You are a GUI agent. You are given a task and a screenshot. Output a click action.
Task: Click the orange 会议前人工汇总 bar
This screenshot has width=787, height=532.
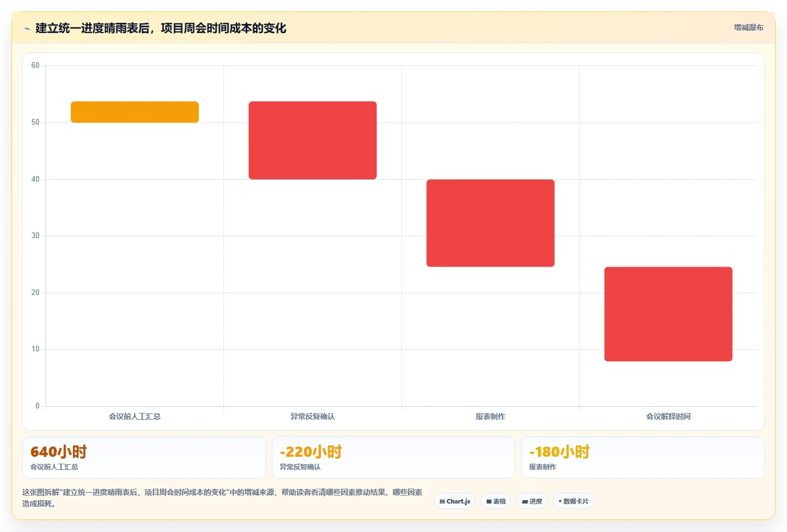click(x=134, y=112)
